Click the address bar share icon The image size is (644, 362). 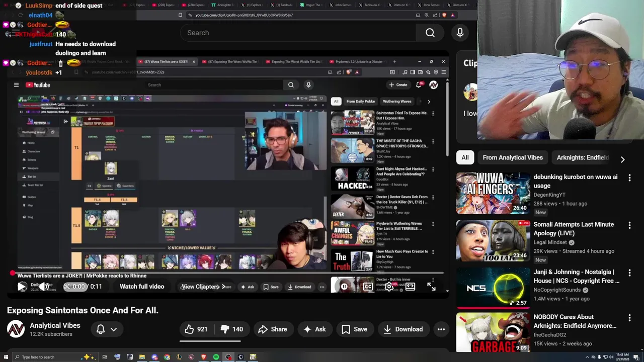pos(435,15)
